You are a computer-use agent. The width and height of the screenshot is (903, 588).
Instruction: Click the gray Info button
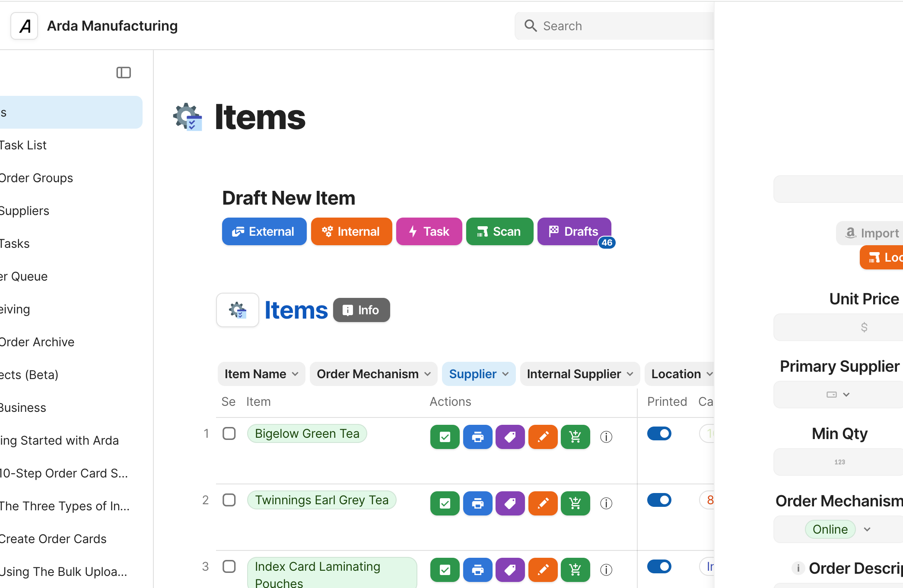361,310
